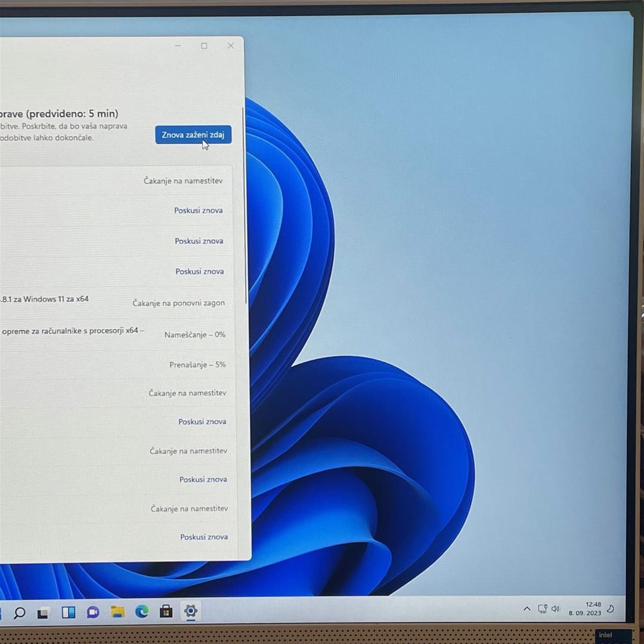This screenshot has height=644, width=644.
Task: Click Poskusi znova just above Čakanje na ponovni zagon
Action: coord(200,271)
